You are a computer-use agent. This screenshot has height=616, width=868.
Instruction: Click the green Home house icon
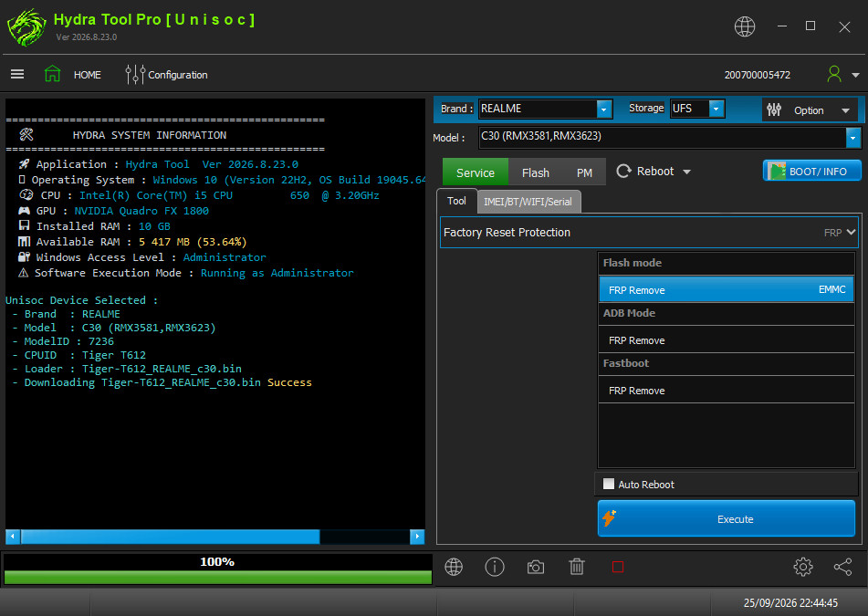point(53,74)
